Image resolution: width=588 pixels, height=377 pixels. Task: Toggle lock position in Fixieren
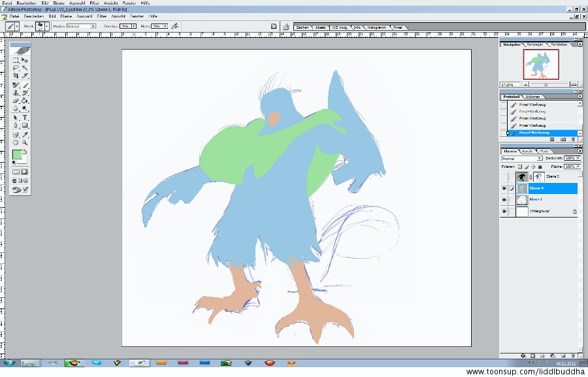point(533,167)
